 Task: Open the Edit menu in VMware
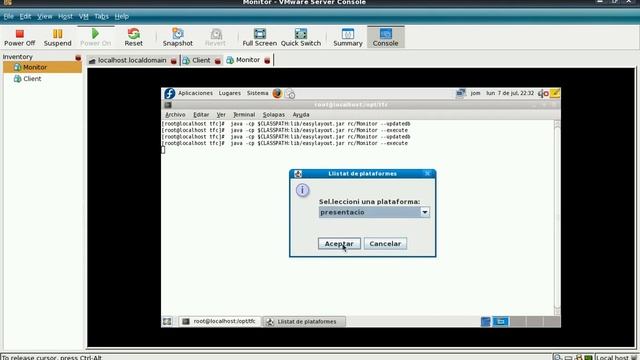coord(25,16)
